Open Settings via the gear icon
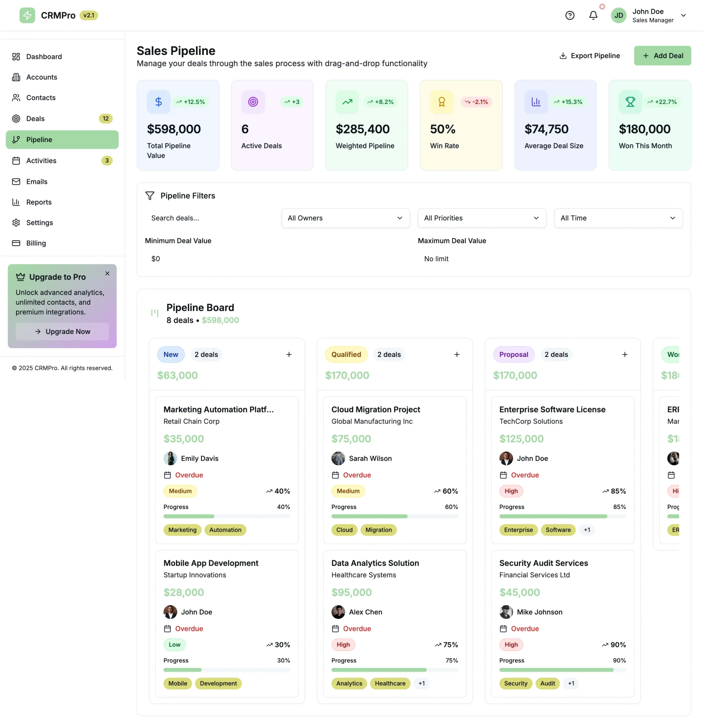The image size is (703, 728). pyautogui.click(x=16, y=222)
